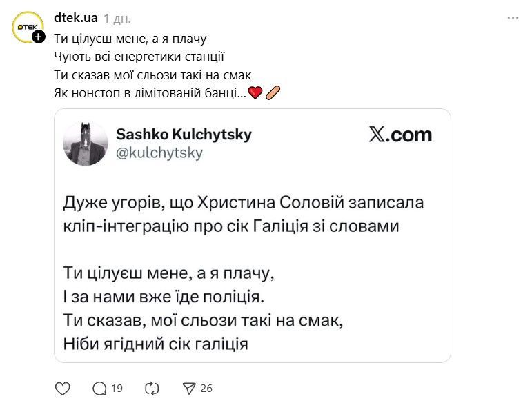This screenshot has height=401, width=532.
Task: Click the line 'Чують всі енергетики станції'
Action: click(x=139, y=57)
